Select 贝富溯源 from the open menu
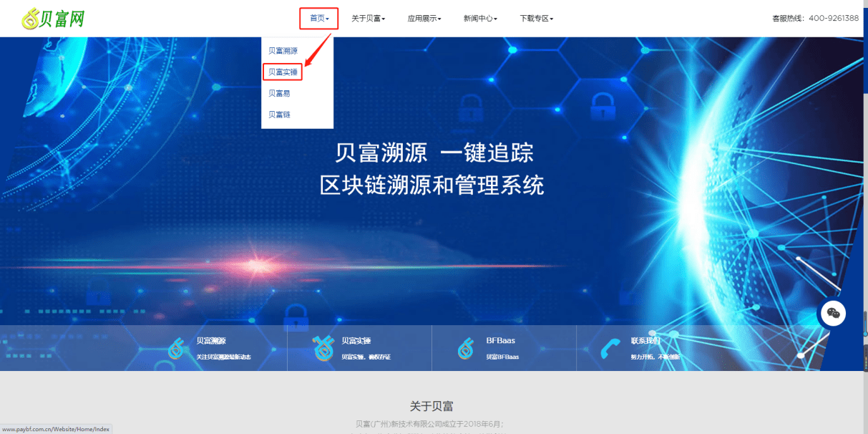 [x=283, y=51]
